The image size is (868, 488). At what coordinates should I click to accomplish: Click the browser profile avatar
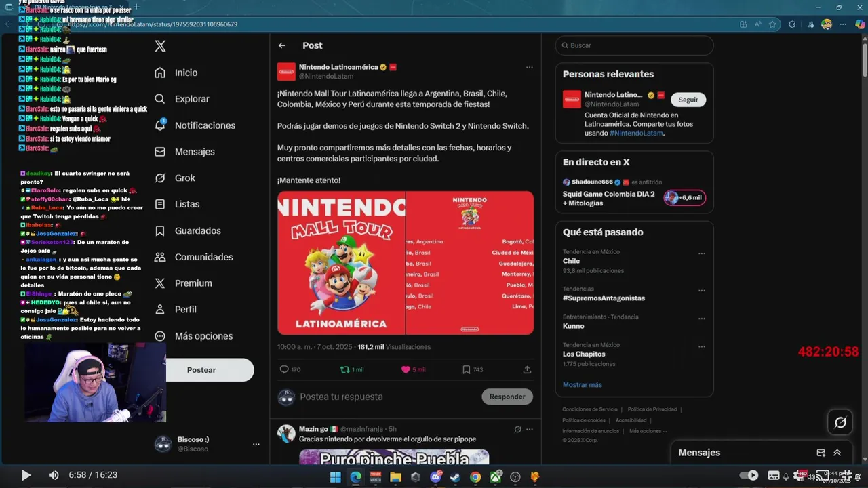pyautogui.click(x=827, y=24)
